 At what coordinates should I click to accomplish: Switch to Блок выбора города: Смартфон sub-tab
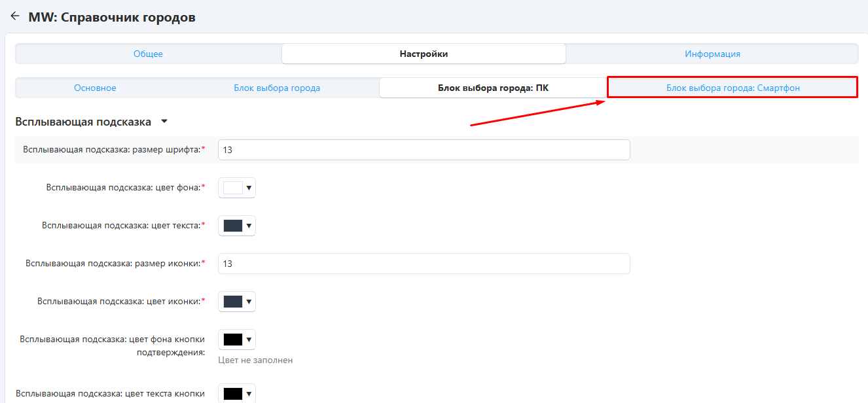732,88
